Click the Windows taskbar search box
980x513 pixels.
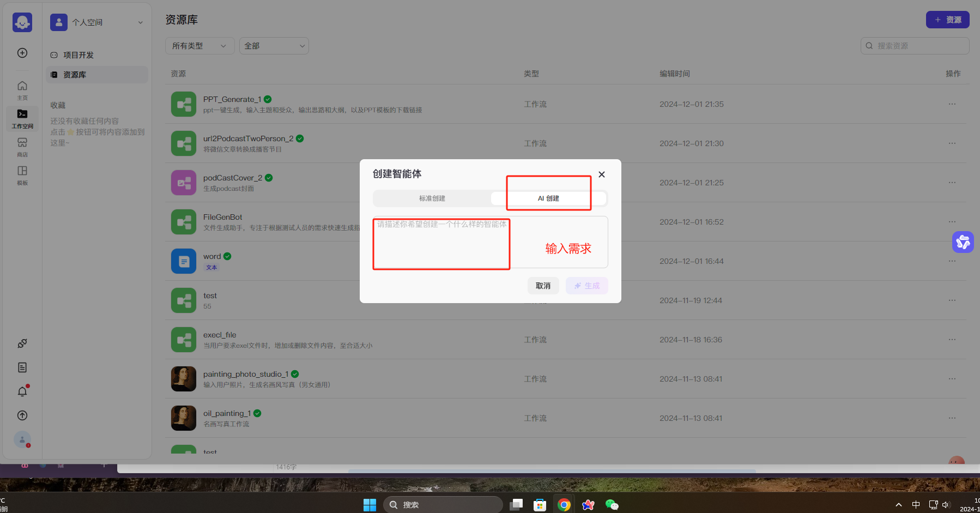tap(443, 505)
